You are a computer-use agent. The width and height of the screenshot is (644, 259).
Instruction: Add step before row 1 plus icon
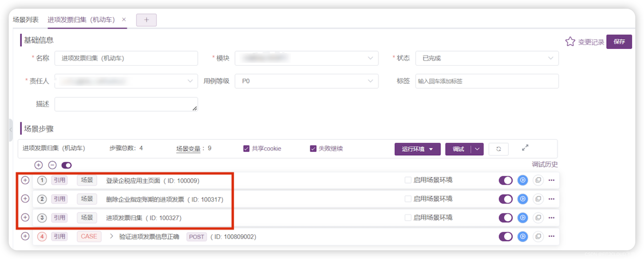point(25,180)
